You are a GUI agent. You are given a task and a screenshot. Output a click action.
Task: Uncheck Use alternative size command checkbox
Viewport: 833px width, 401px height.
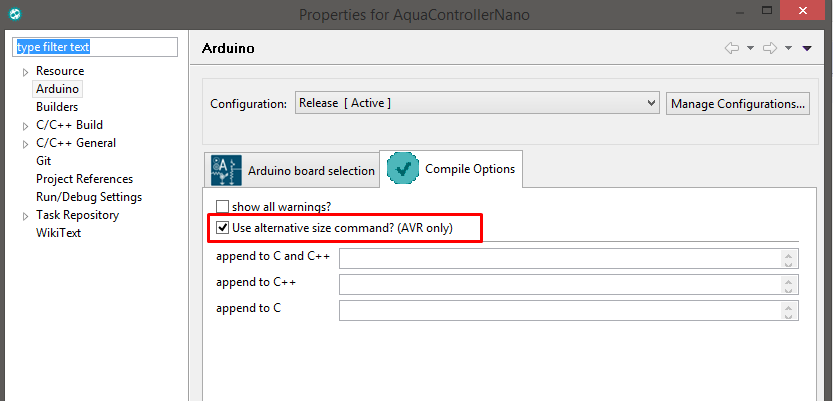[x=223, y=228]
